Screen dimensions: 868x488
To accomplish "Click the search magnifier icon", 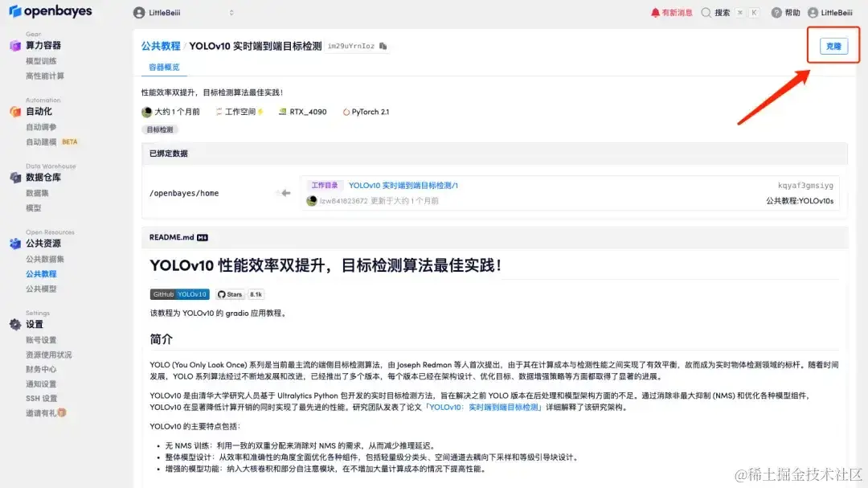I will (x=706, y=12).
